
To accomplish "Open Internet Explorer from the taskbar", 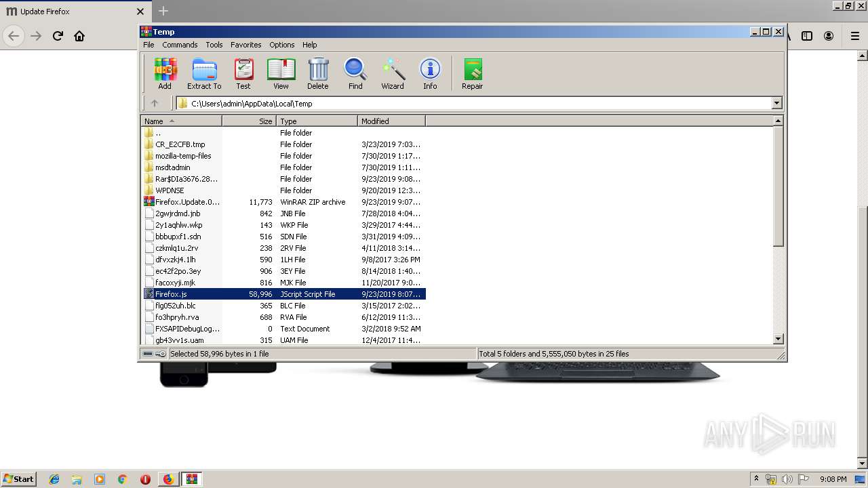I will click(54, 479).
